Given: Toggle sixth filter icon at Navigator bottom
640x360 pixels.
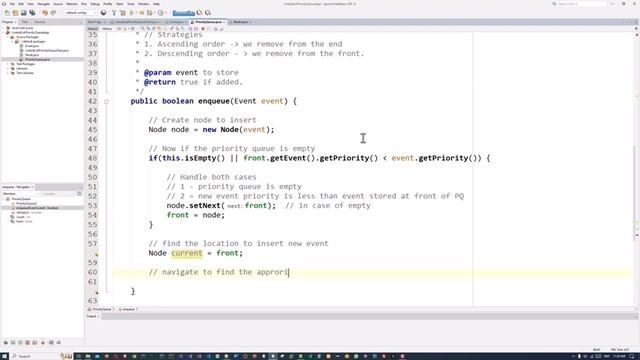Looking at the screenshot, I should click(43, 343).
